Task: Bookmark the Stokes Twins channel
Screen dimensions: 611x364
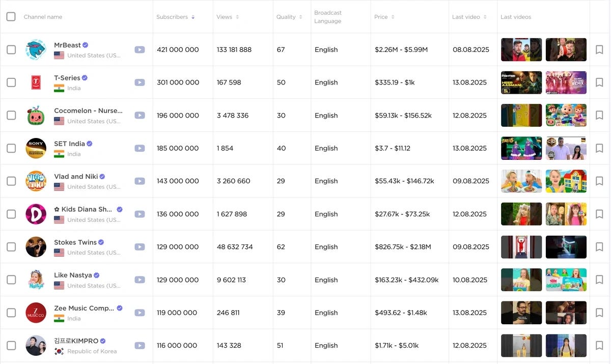Action: pyautogui.click(x=599, y=247)
